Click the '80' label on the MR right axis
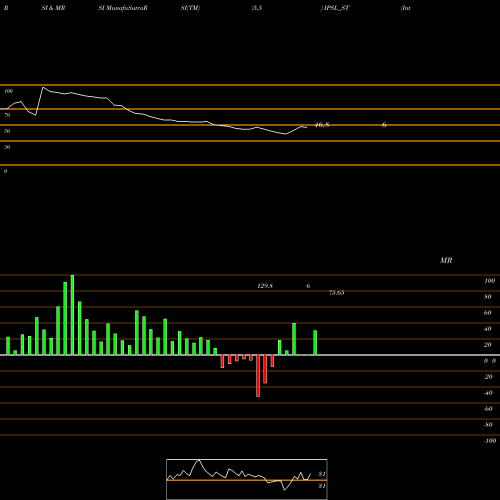Viewport: 500px width, 500px height. [488, 297]
